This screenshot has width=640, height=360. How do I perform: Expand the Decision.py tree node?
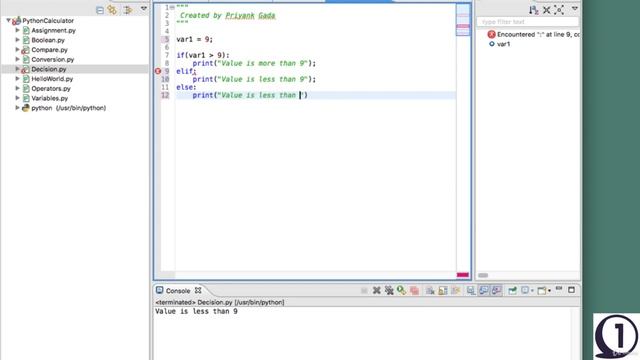tap(18, 69)
